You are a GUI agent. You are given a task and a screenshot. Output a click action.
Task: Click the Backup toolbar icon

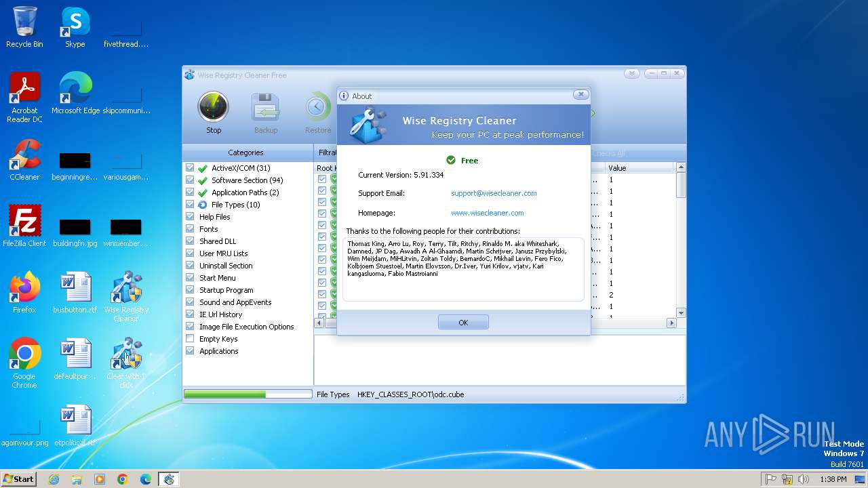265,108
